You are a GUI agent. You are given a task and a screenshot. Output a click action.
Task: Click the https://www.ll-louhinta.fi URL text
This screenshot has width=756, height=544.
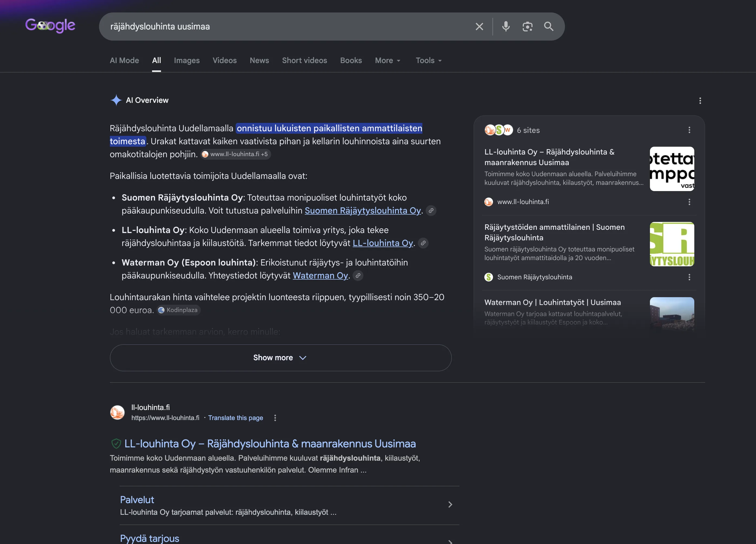point(165,418)
